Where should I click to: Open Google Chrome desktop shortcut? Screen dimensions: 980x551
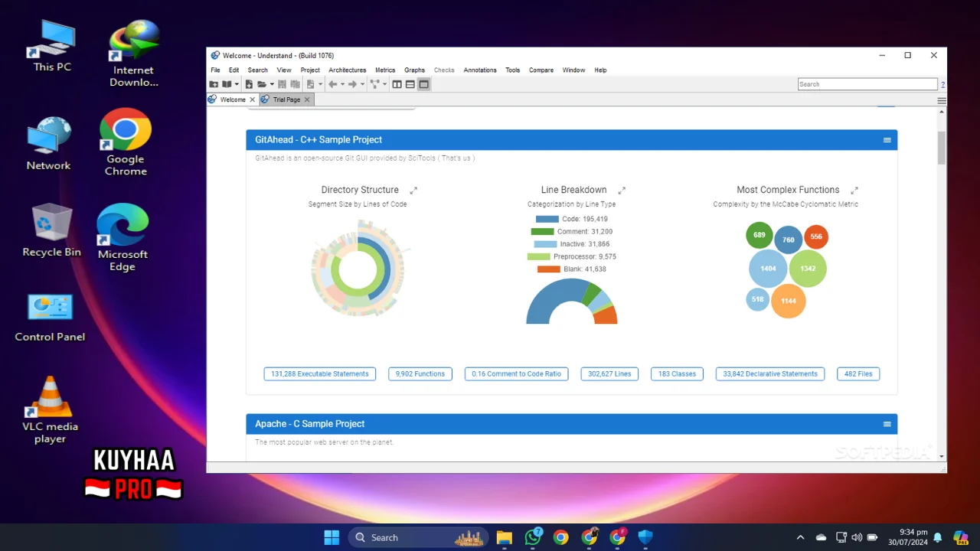click(x=126, y=142)
